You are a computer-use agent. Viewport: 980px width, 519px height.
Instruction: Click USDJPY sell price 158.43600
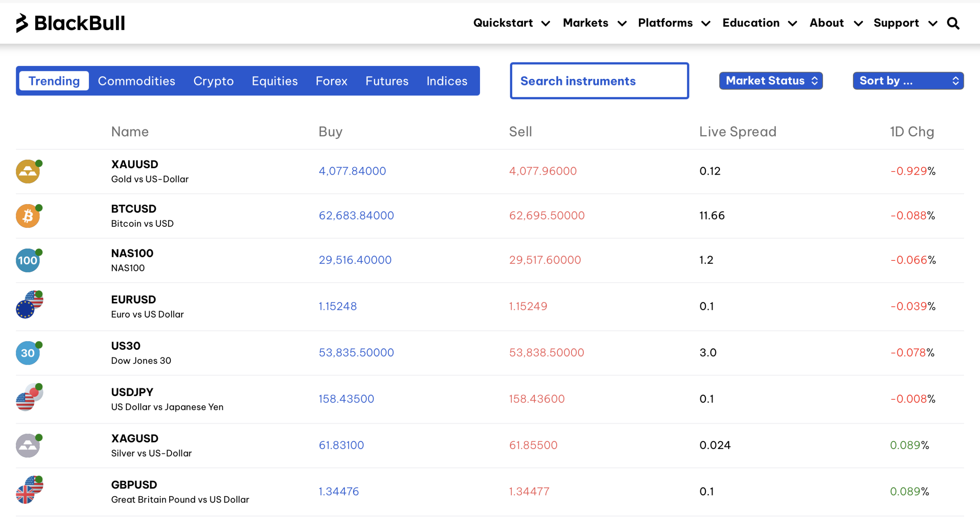point(537,399)
